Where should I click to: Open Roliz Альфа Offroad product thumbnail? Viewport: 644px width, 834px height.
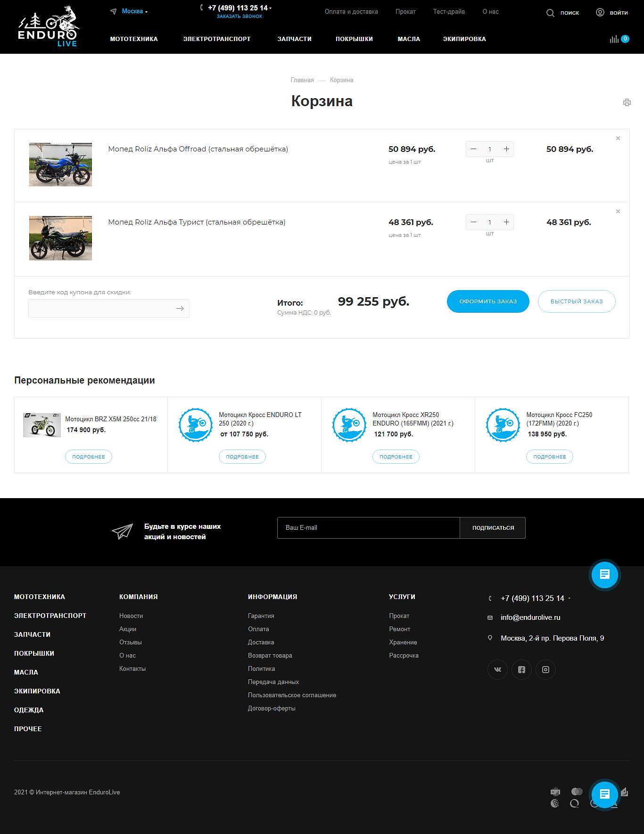[60, 165]
